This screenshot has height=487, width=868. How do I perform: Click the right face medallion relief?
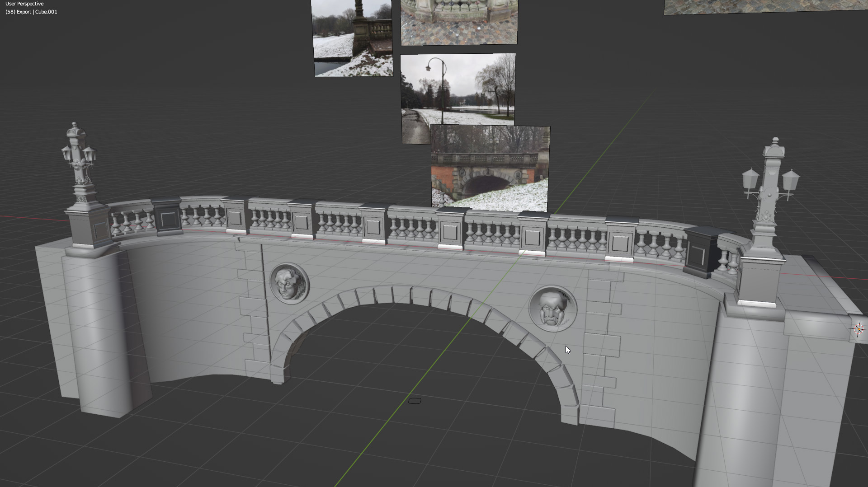click(552, 309)
